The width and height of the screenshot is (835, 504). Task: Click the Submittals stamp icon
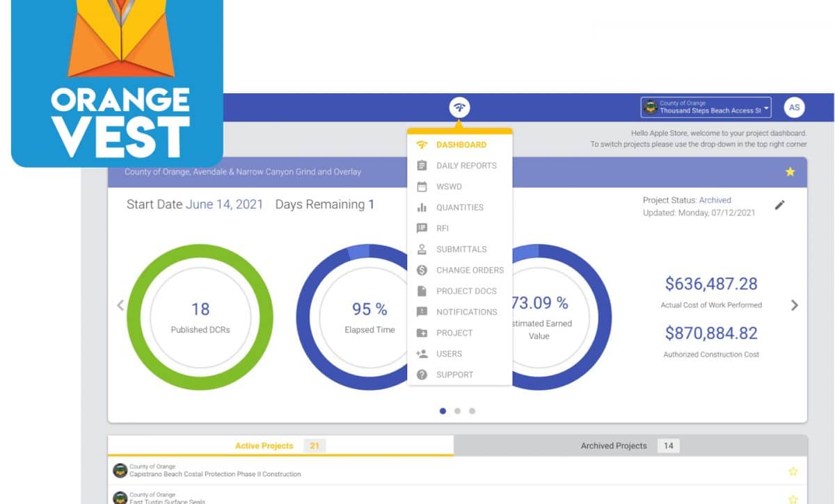click(422, 249)
